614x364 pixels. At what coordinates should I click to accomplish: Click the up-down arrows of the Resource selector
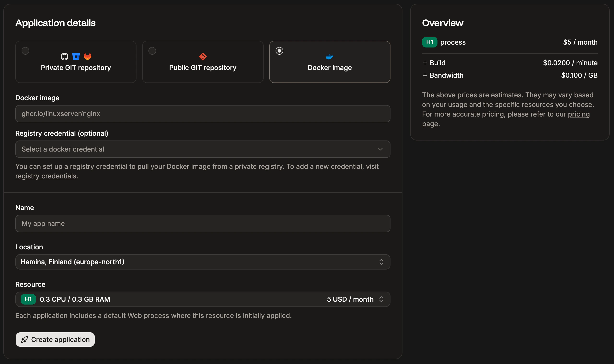[381, 299]
